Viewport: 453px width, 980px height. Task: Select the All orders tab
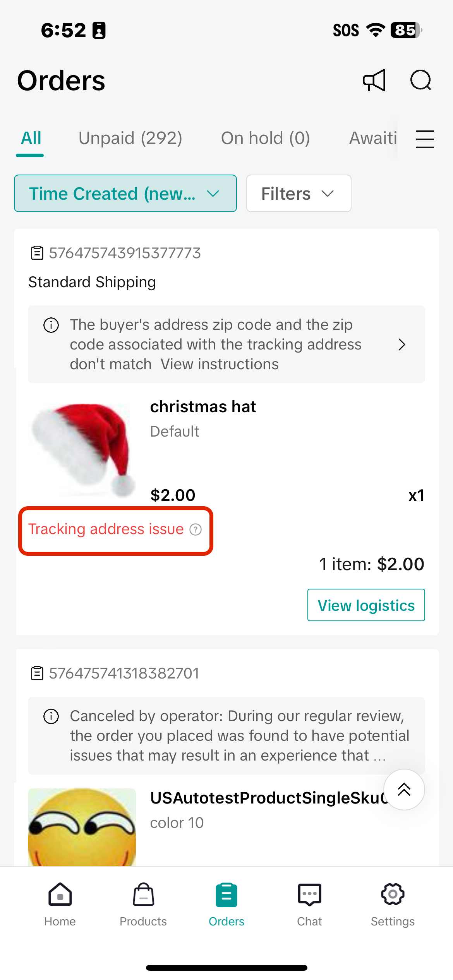point(31,139)
